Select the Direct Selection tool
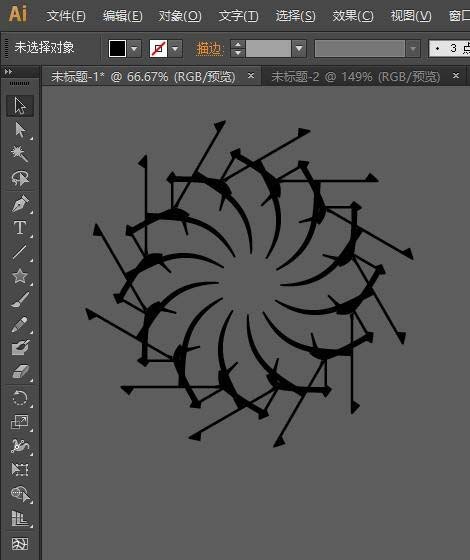Viewport: 470px width, 560px height. (x=20, y=130)
